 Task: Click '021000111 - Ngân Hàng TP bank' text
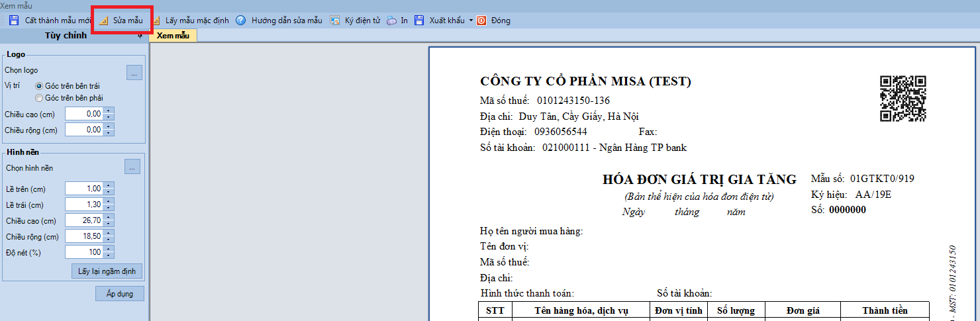coord(614,148)
